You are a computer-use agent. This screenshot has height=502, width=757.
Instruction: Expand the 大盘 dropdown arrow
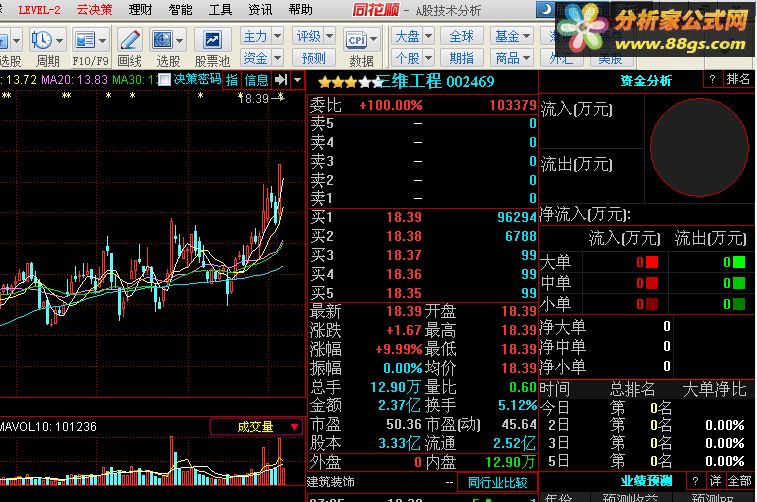pos(428,36)
